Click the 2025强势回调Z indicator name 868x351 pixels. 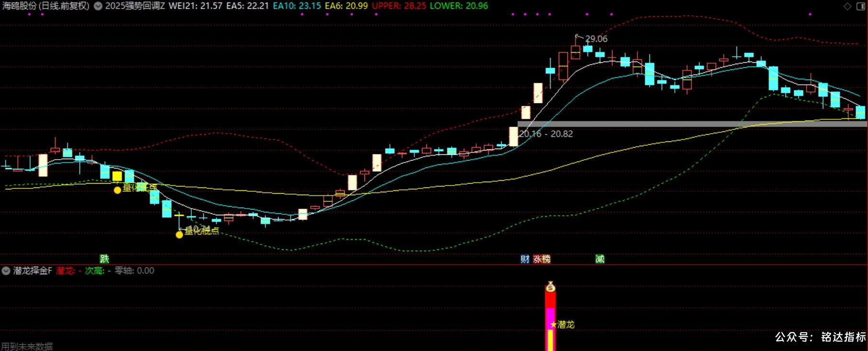pos(135,6)
